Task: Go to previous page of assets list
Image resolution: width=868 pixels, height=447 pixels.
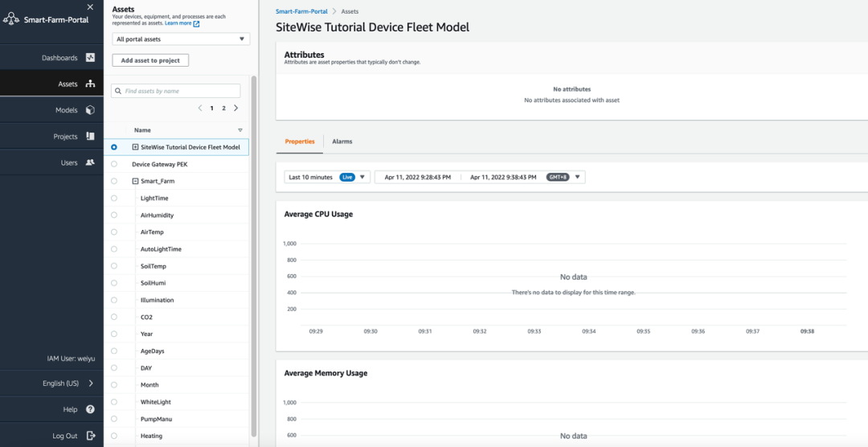Action: point(200,108)
